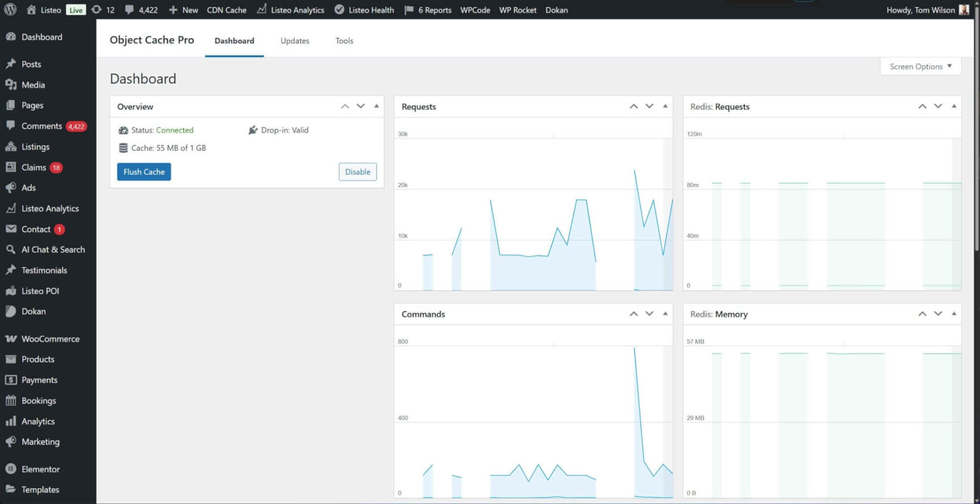Switch to the Updates tab
The width and height of the screenshot is (980, 504).
click(295, 41)
